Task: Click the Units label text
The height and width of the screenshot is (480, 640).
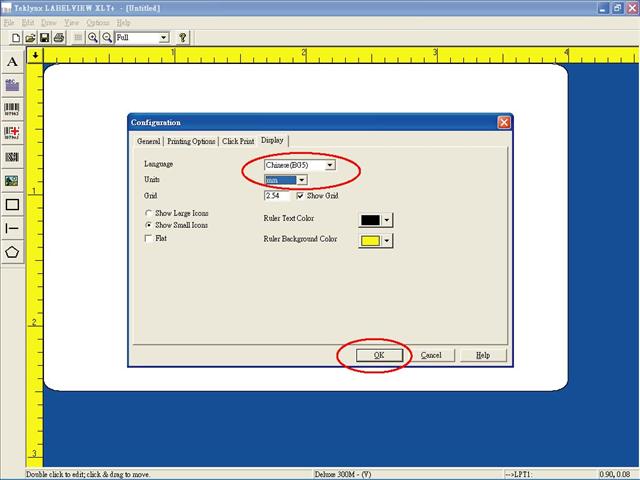Action: click(151, 179)
